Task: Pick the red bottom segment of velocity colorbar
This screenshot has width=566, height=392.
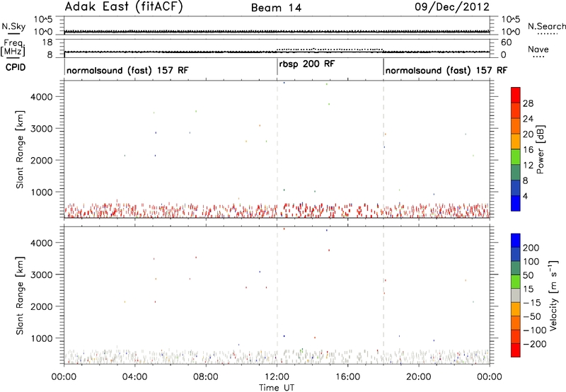Action: point(516,350)
